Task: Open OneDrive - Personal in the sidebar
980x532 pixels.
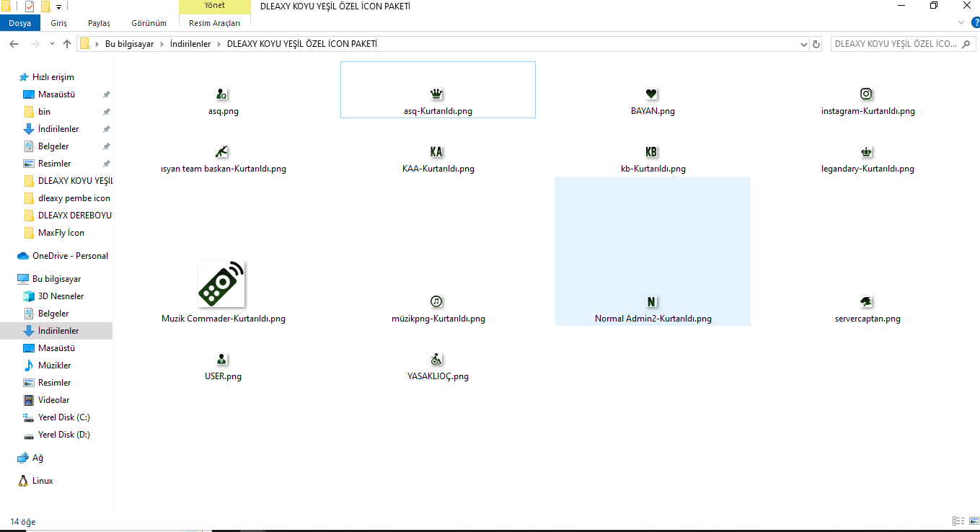Action: [x=70, y=256]
